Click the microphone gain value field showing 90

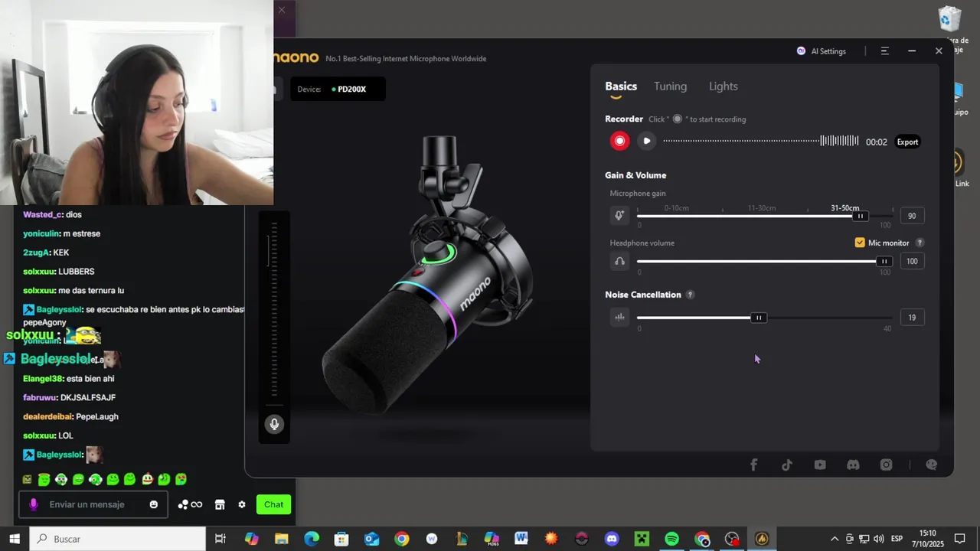point(912,216)
